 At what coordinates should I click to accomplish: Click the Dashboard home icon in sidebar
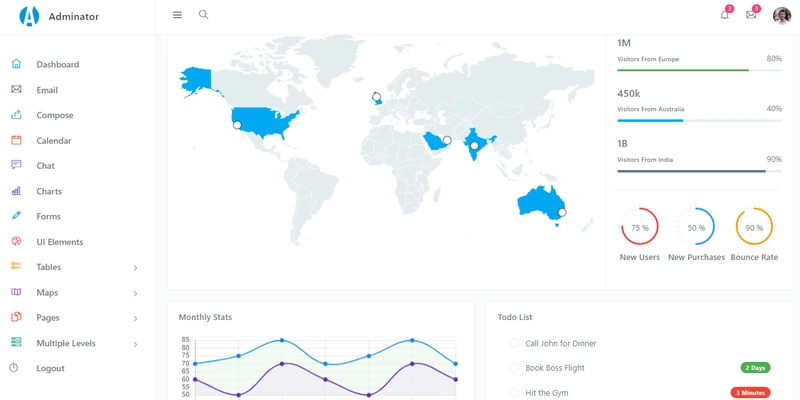click(x=16, y=64)
